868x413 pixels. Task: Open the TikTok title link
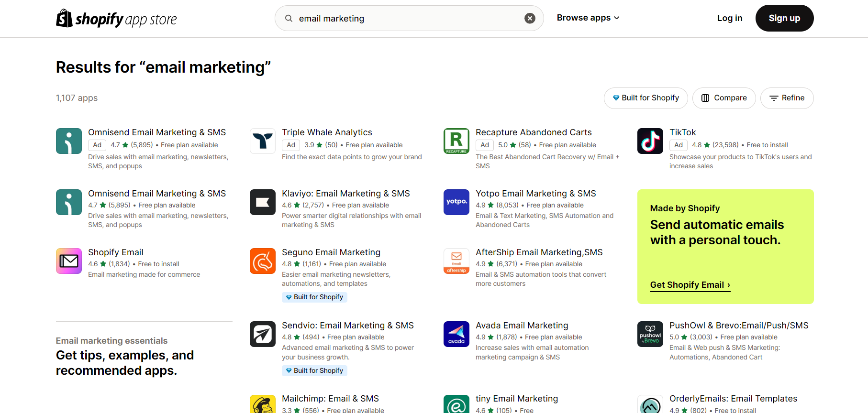pyautogui.click(x=682, y=132)
